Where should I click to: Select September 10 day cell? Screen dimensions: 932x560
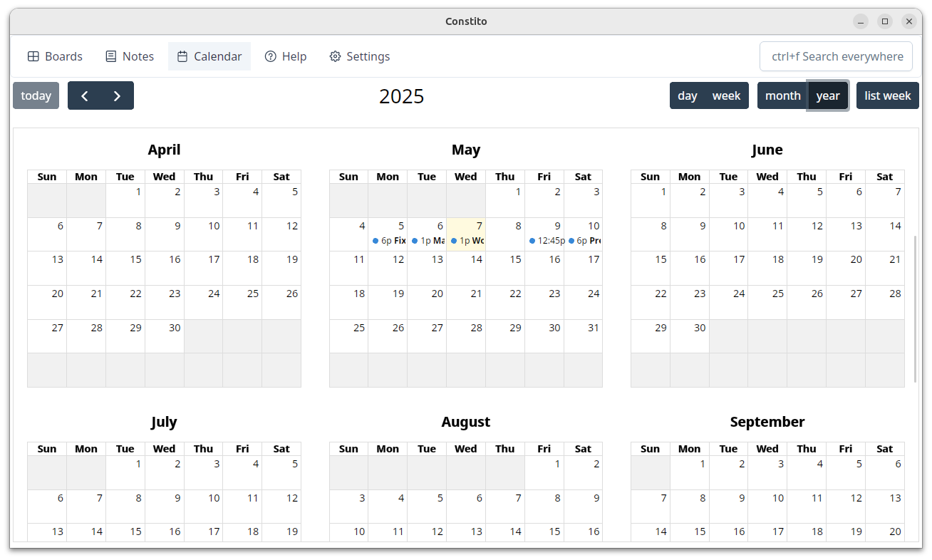coord(767,507)
